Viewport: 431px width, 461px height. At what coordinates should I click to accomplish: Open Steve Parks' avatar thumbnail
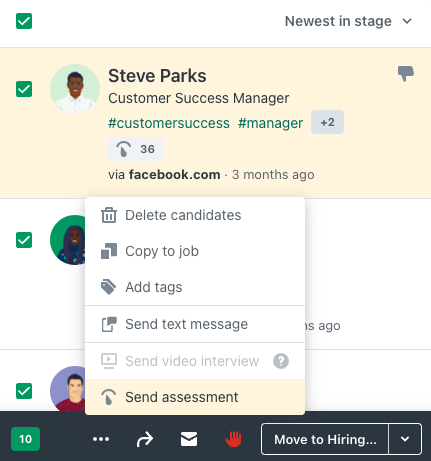[75, 89]
